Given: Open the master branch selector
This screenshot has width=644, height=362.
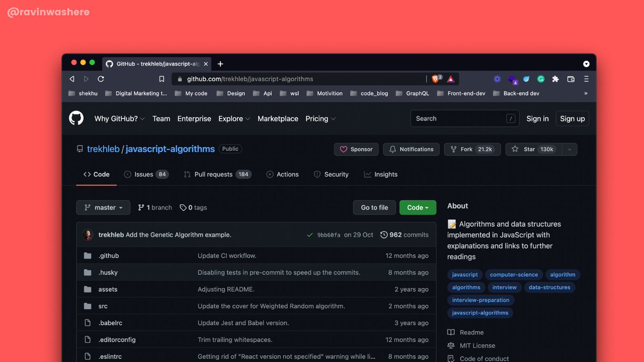Looking at the screenshot, I should [104, 208].
